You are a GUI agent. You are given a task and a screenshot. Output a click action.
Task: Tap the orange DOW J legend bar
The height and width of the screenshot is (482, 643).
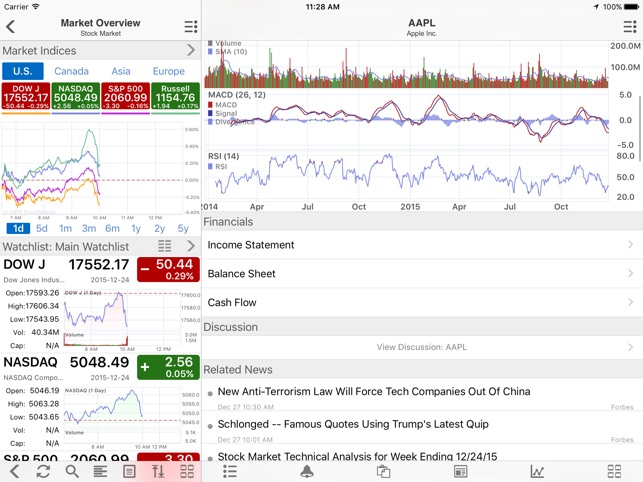pos(26,113)
